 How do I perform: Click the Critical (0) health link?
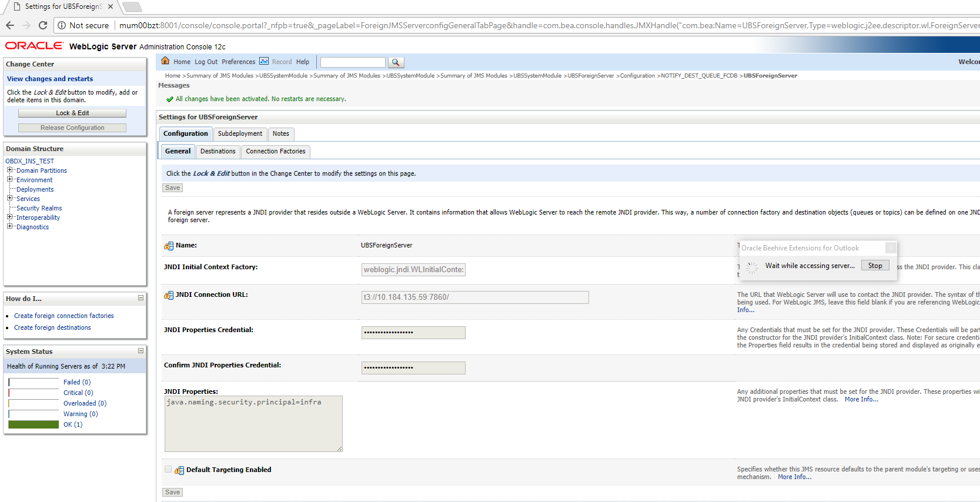point(78,393)
